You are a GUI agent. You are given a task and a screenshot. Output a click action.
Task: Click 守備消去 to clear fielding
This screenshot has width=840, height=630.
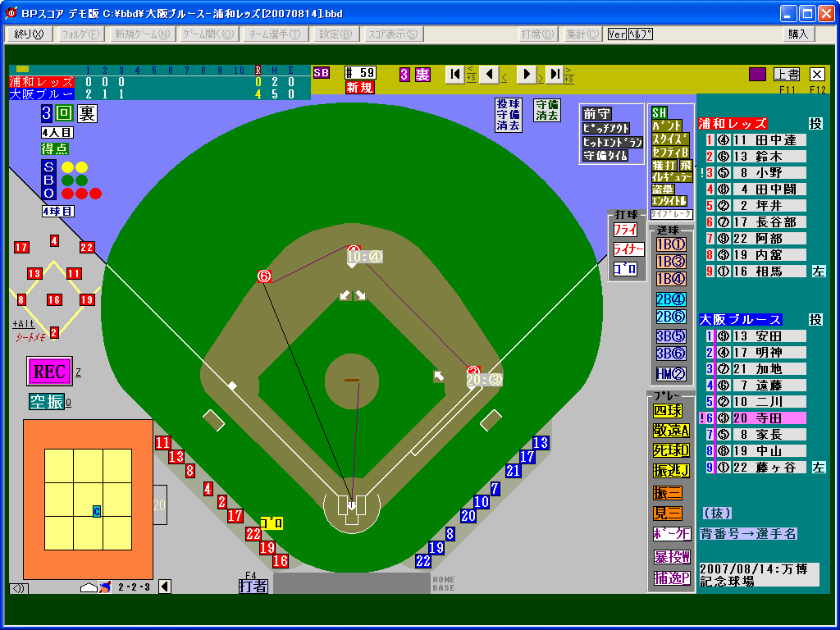[547, 110]
